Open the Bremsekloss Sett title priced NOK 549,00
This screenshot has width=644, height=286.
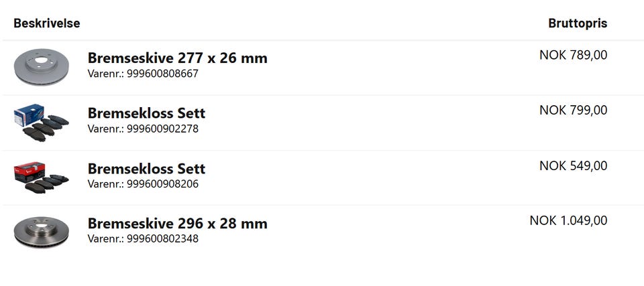point(146,169)
